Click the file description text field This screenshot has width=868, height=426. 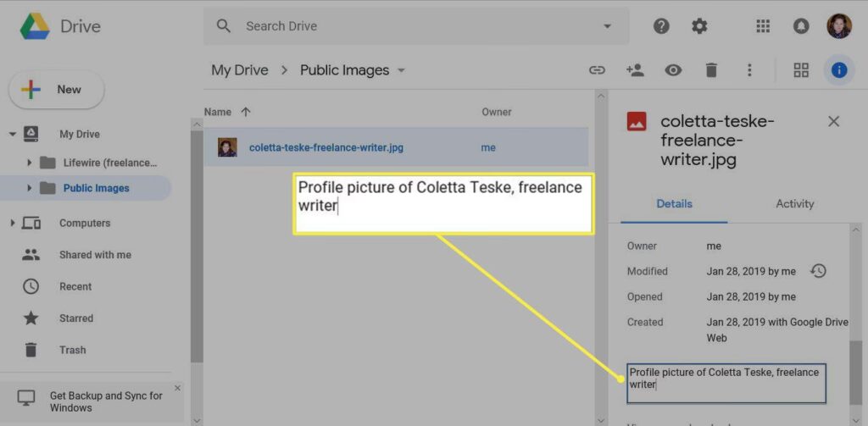(726, 384)
